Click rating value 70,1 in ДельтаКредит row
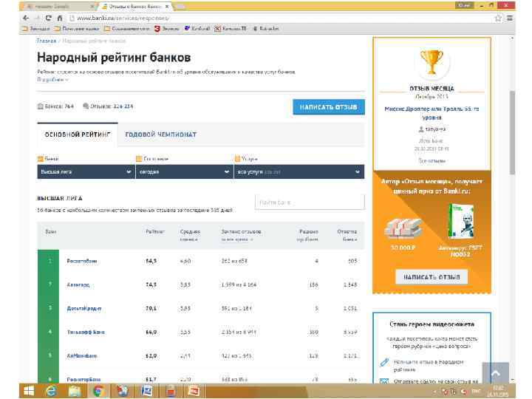 [x=151, y=308]
